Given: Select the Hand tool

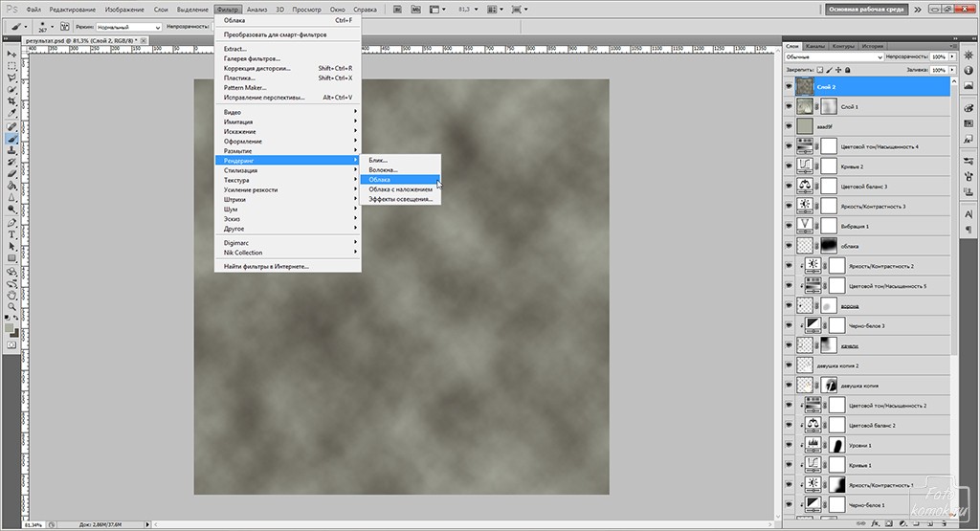Looking at the screenshot, I should tap(11, 296).
